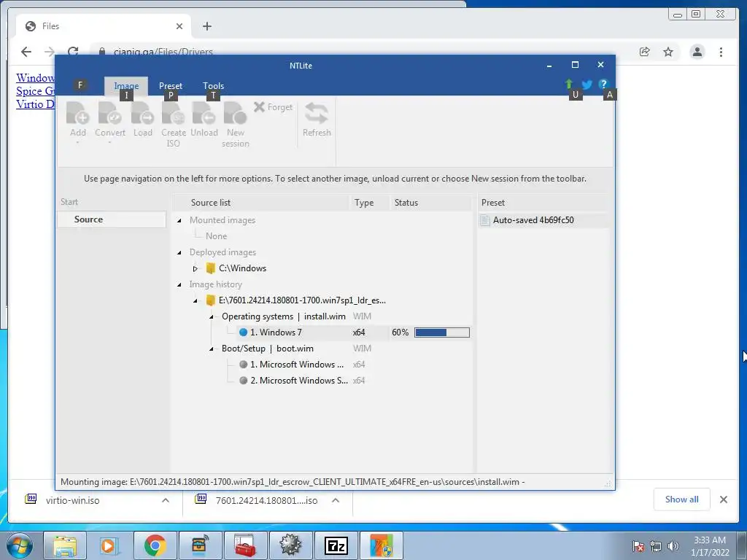Viewport: 747px width, 560px height.
Task: Click the network connection tray icon
Action: coord(656,547)
